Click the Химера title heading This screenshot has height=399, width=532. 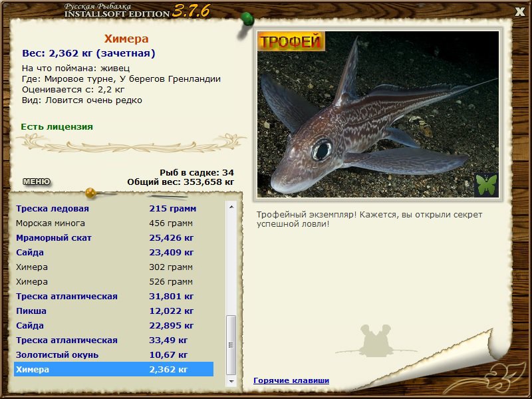126,39
